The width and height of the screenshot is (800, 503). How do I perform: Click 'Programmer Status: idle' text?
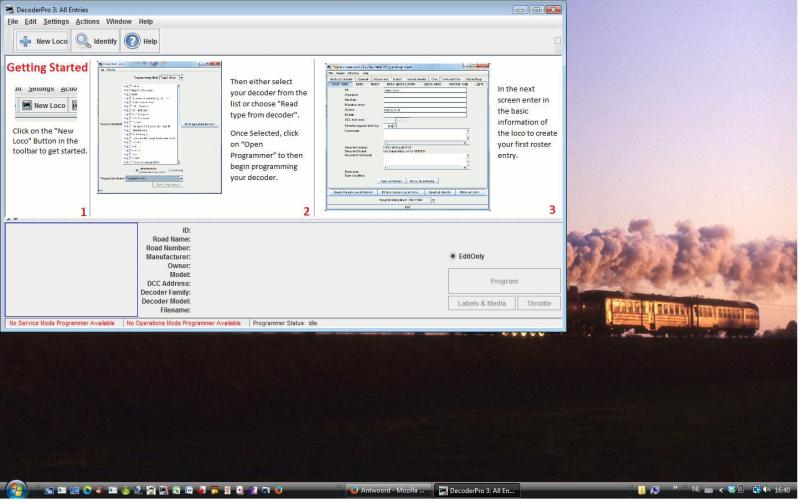[285, 323]
